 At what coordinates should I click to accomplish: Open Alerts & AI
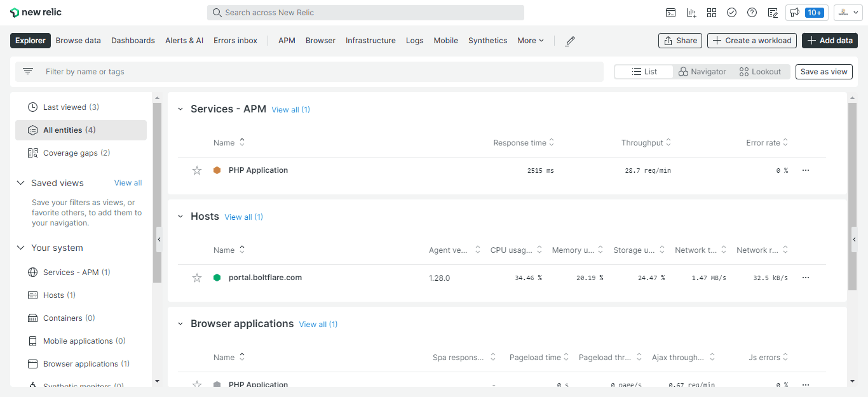184,41
